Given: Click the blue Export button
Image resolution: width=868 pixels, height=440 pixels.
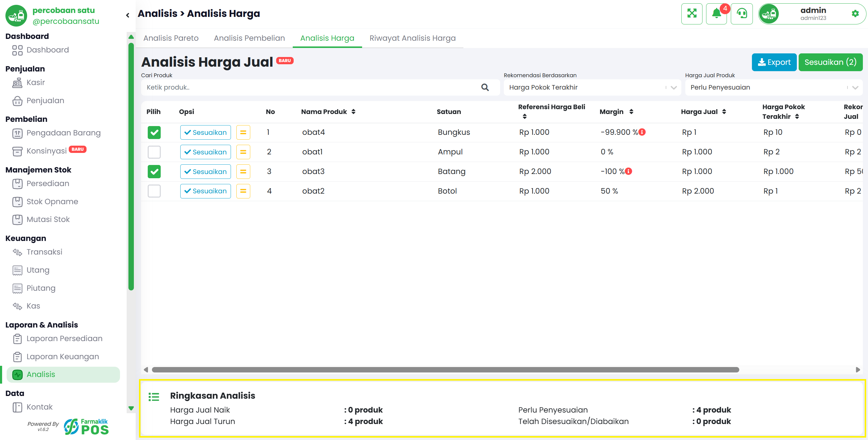Looking at the screenshot, I should pyautogui.click(x=774, y=62).
